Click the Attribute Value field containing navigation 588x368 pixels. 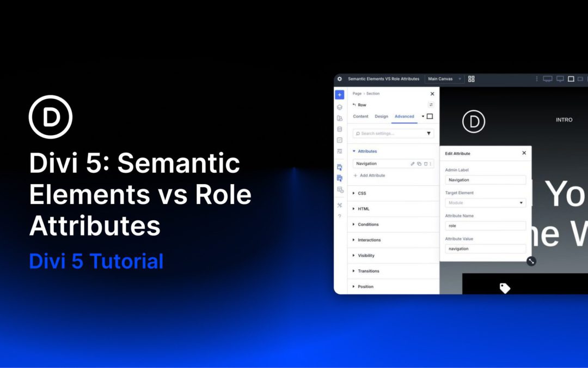click(x=485, y=249)
